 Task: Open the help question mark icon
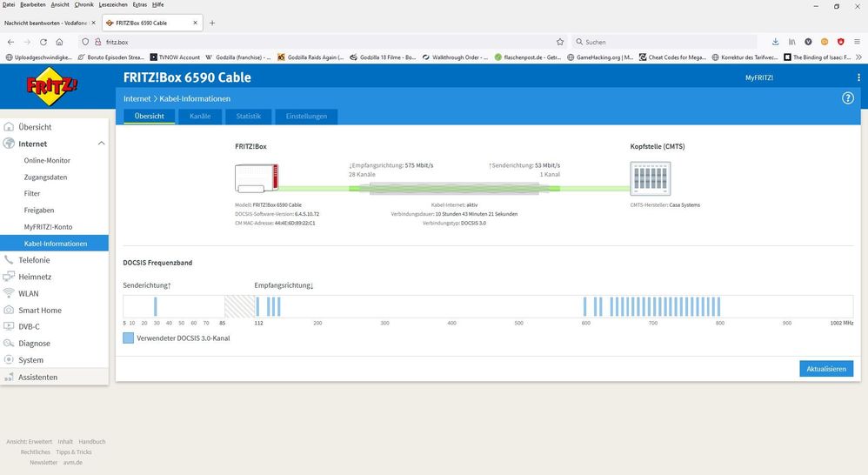[847, 98]
